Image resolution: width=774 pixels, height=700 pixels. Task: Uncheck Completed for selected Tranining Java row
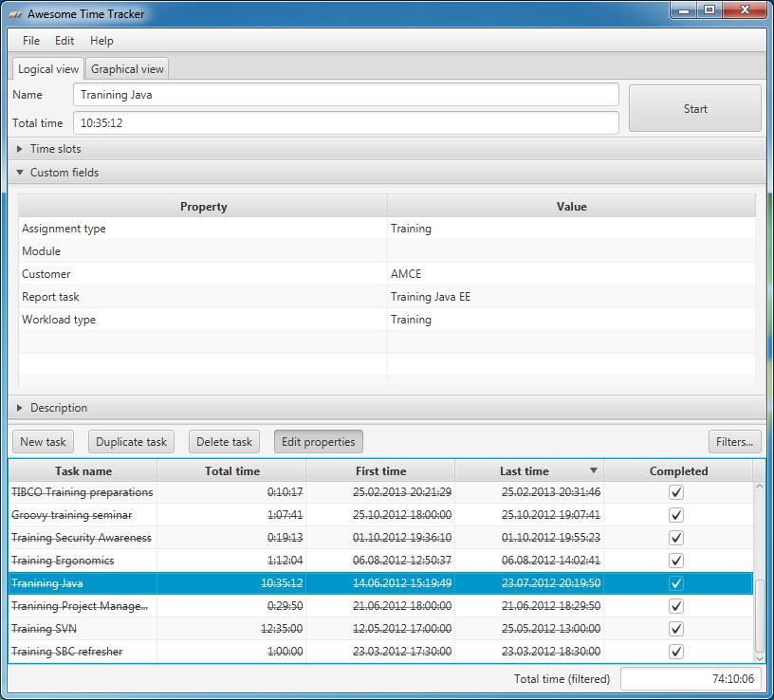675,583
